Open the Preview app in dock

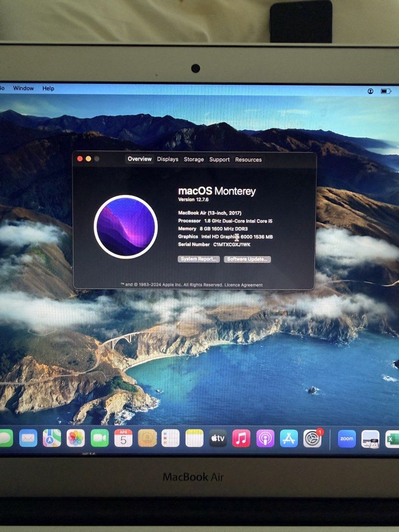point(370,439)
